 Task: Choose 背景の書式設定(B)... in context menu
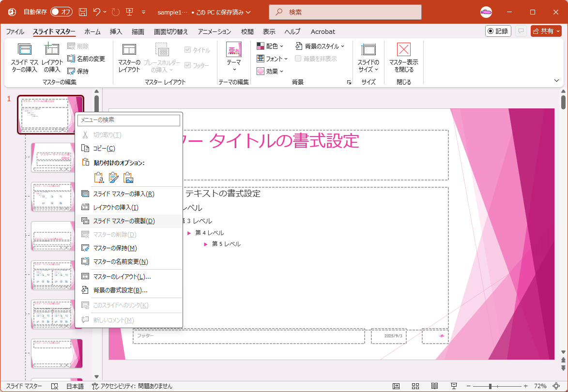129,290
